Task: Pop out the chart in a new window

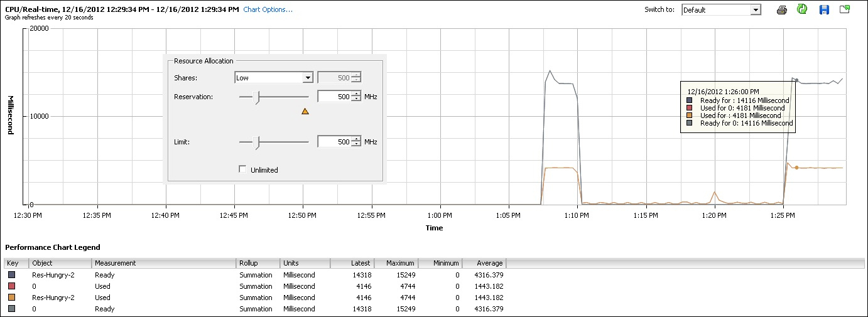Action: 844,9
